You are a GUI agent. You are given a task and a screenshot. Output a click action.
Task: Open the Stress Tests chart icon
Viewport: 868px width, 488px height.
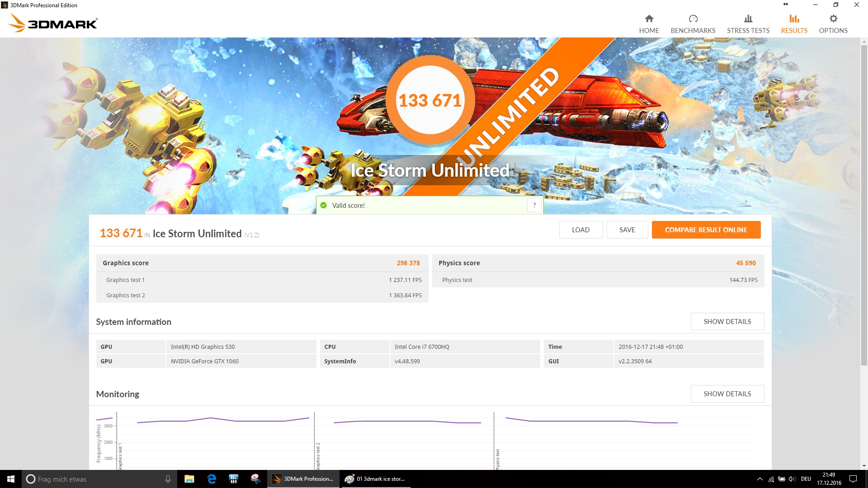[x=748, y=19]
